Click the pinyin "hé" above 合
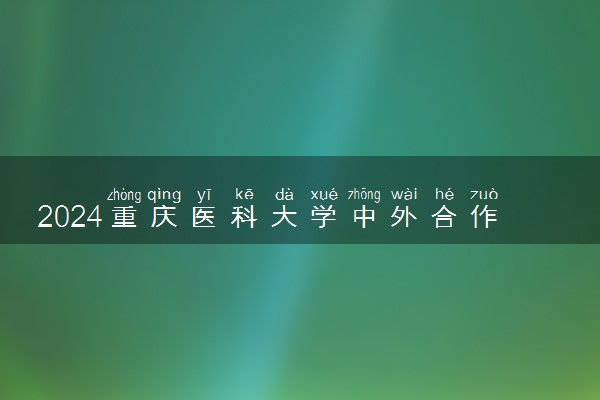The width and height of the screenshot is (600, 400). tap(444, 194)
